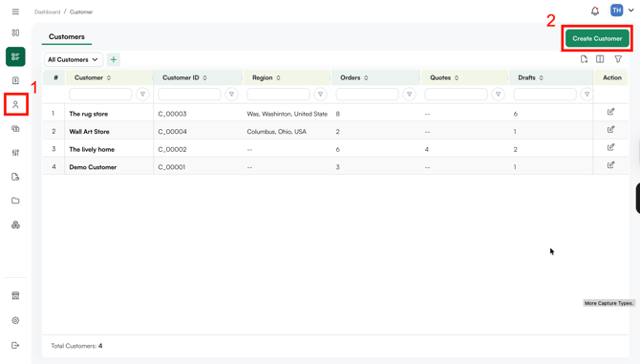The width and height of the screenshot is (640, 364).
Task: Sort by Customer ID column
Action: (205, 77)
